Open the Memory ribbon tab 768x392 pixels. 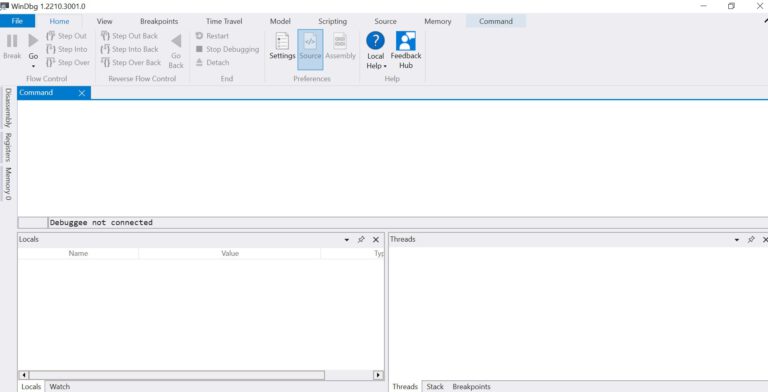(438, 21)
